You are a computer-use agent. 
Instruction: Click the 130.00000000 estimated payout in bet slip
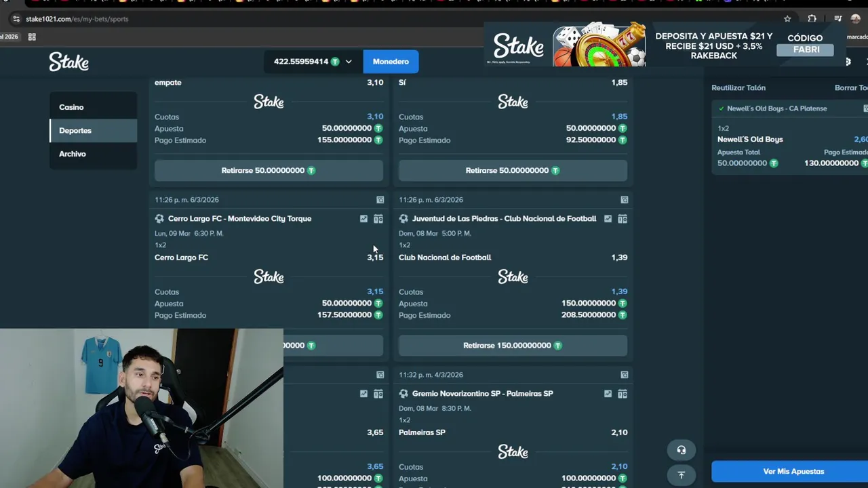pos(831,163)
